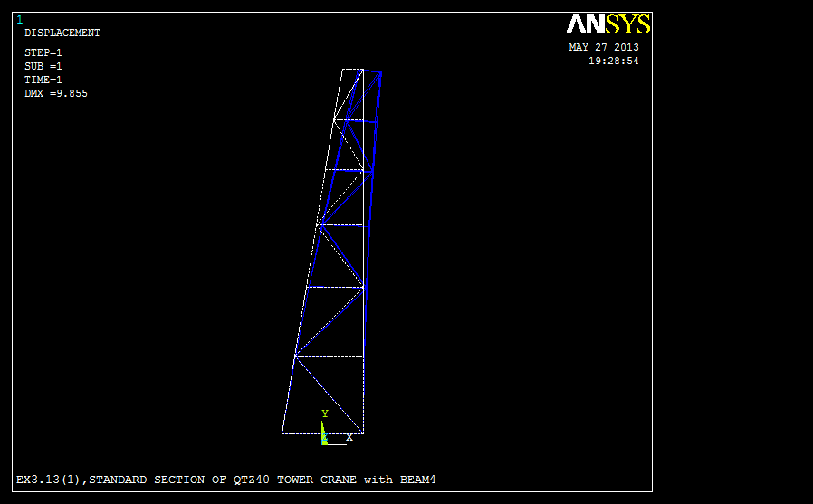Image resolution: width=813 pixels, height=504 pixels.
Task: Click the 19:28:54 timestamp
Action: coord(614,62)
